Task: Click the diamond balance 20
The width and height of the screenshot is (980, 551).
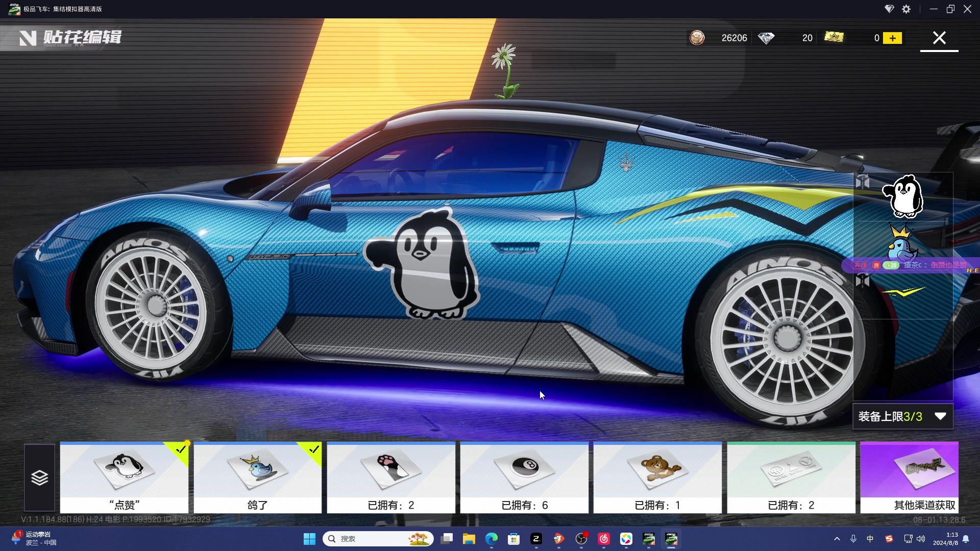Action: point(807,38)
